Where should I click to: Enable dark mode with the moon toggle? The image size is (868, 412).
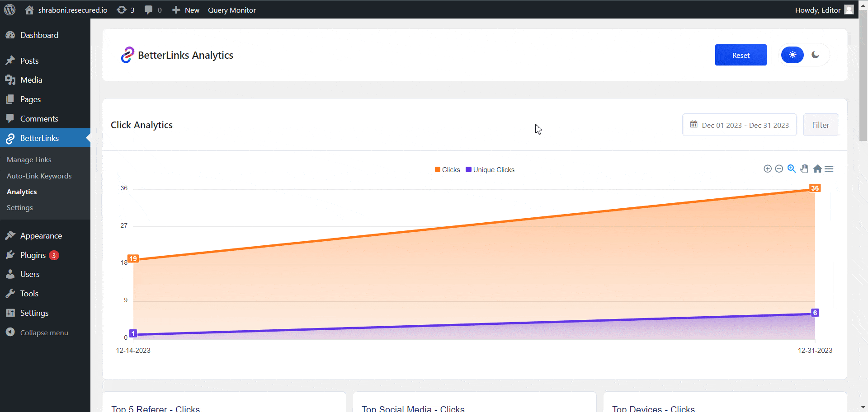tap(815, 55)
